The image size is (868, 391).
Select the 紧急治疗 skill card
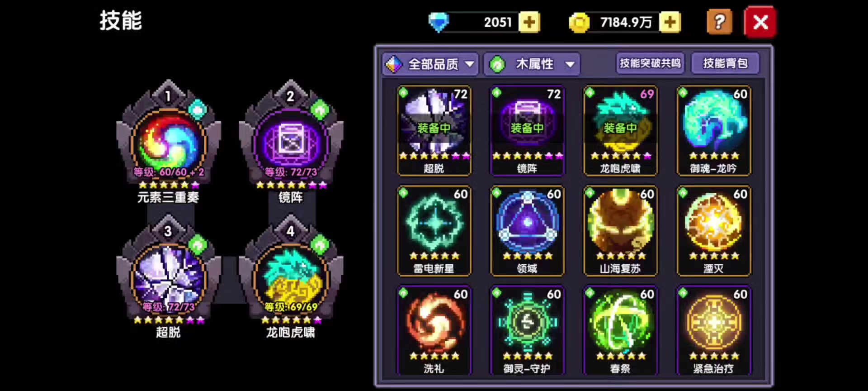pyautogui.click(x=713, y=330)
